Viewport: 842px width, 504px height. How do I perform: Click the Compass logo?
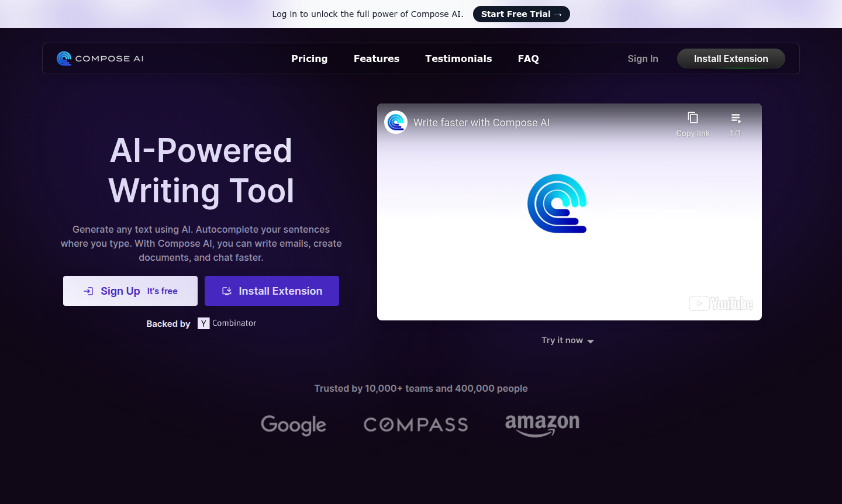point(416,425)
